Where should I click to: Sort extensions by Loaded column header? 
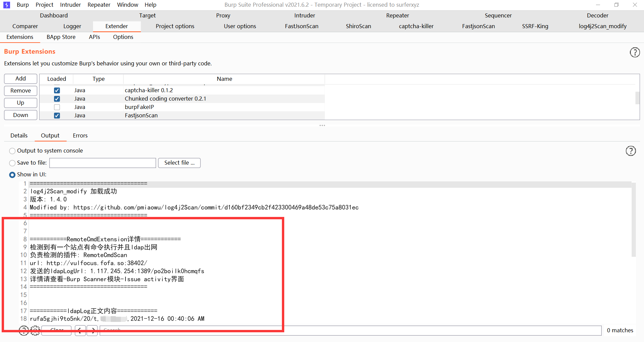56,79
